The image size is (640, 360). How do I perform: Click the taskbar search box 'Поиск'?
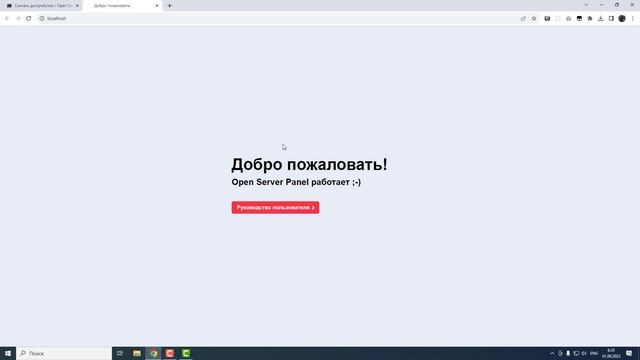(x=64, y=353)
